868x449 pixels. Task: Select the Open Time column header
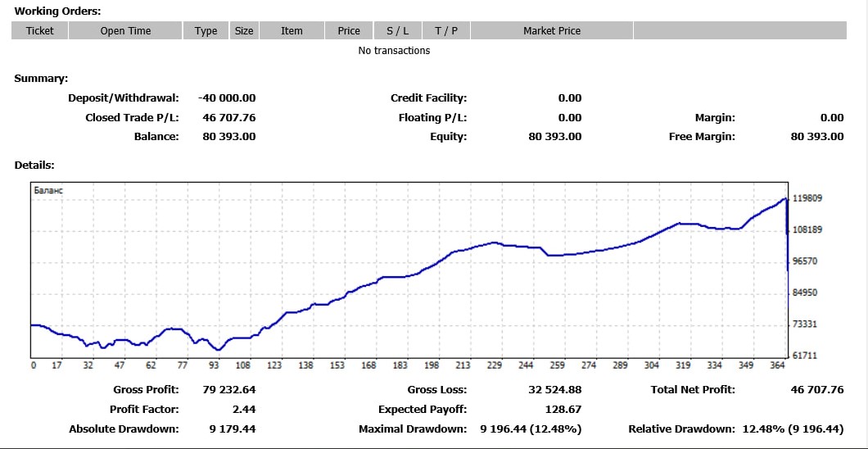click(x=125, y=30)
